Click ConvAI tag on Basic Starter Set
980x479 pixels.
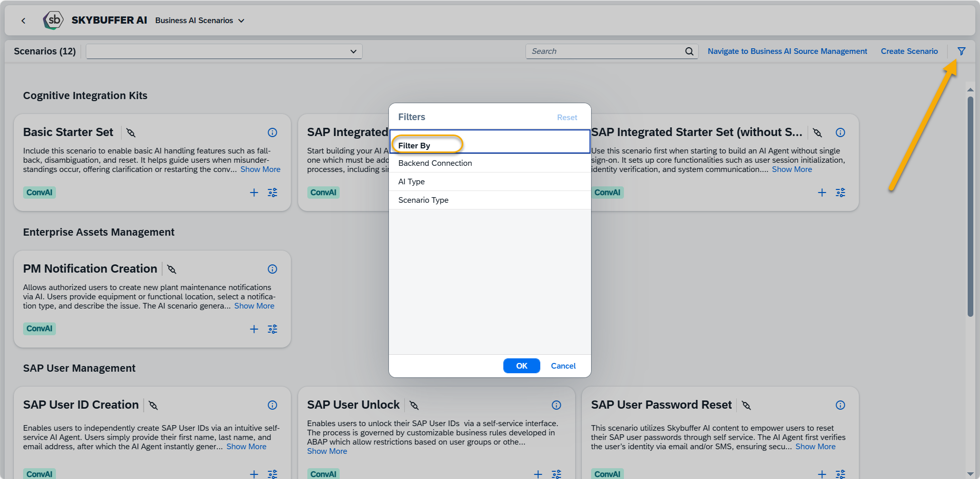40,193
